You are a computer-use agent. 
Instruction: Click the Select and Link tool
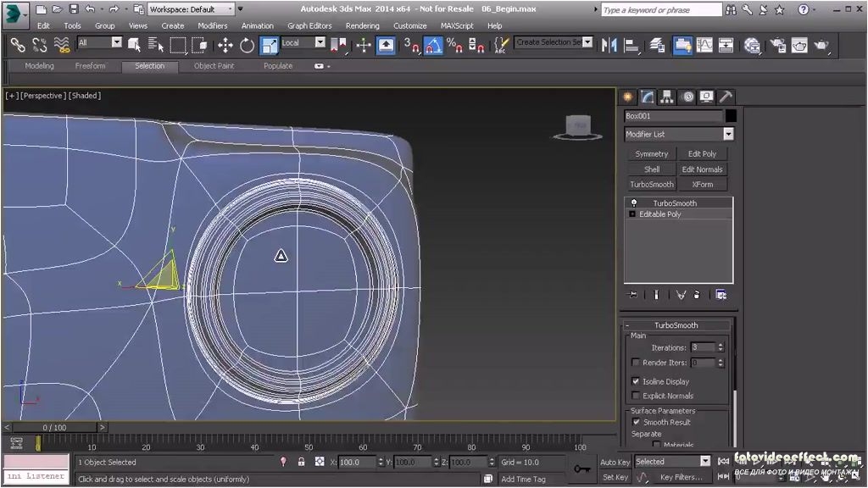pyautogui.click(x=18, y=45)
